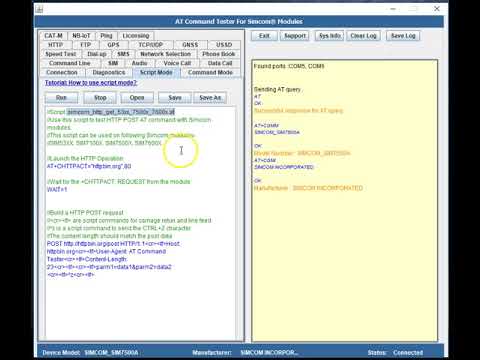Screen dimensions: 480x360
Task: Click inside the script editor blank area
Action: click(140, 307)
